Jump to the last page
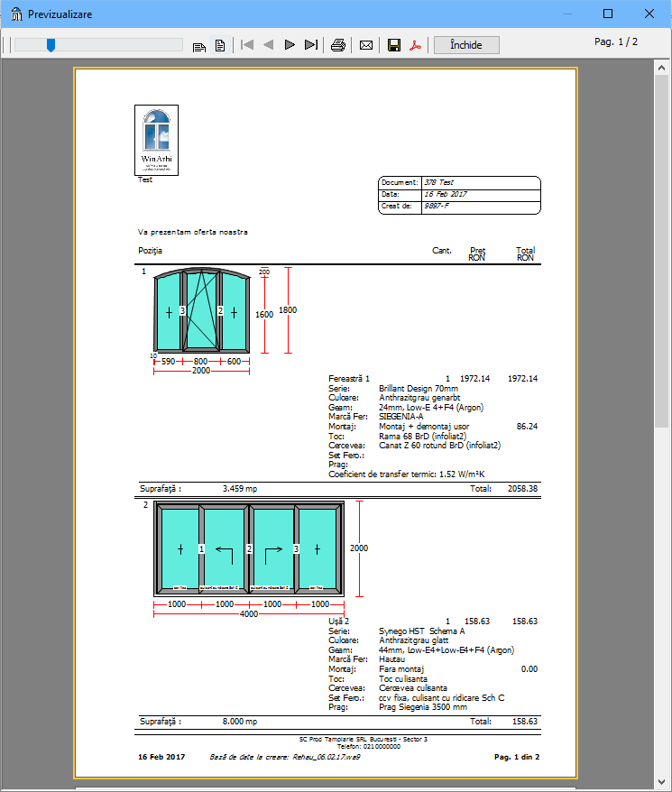Screen dimensions: 672x792 pos(311,45)
